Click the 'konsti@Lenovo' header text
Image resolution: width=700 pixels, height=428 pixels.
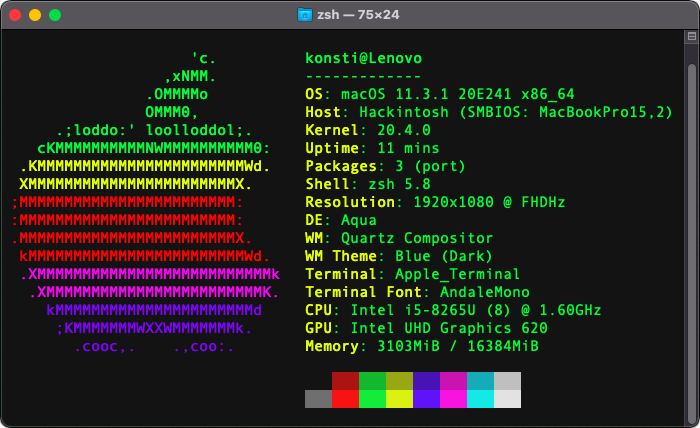(x=363, y=58)
